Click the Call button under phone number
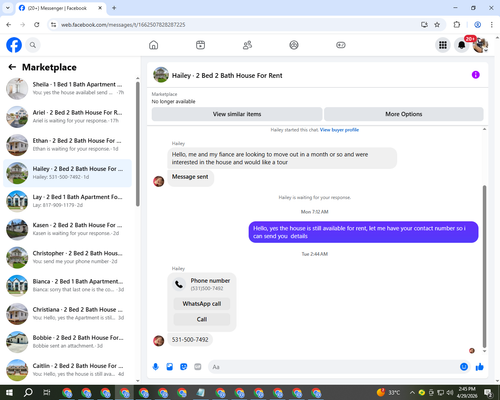This screenshot has width=500, height=400. [x=202, y=319]
